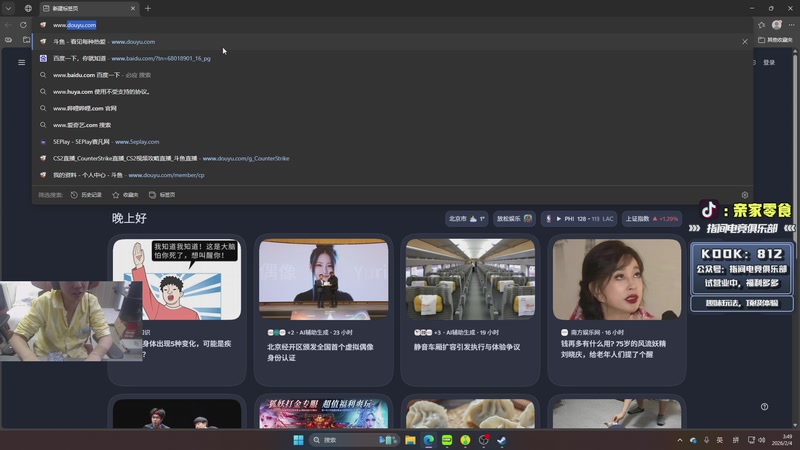Read the 北京经开区 news headline

click(320, 353)
